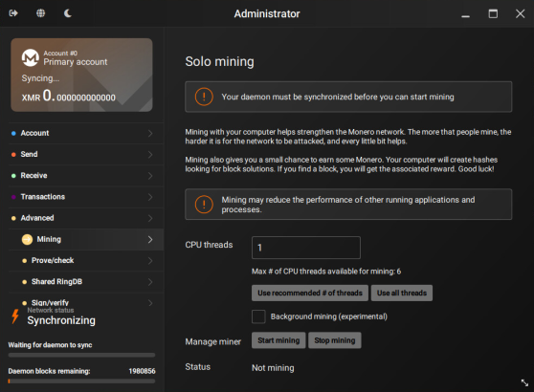Click the CPU threads input field
The width and height of the screenshot is (534, 392).
click(306, 248)
